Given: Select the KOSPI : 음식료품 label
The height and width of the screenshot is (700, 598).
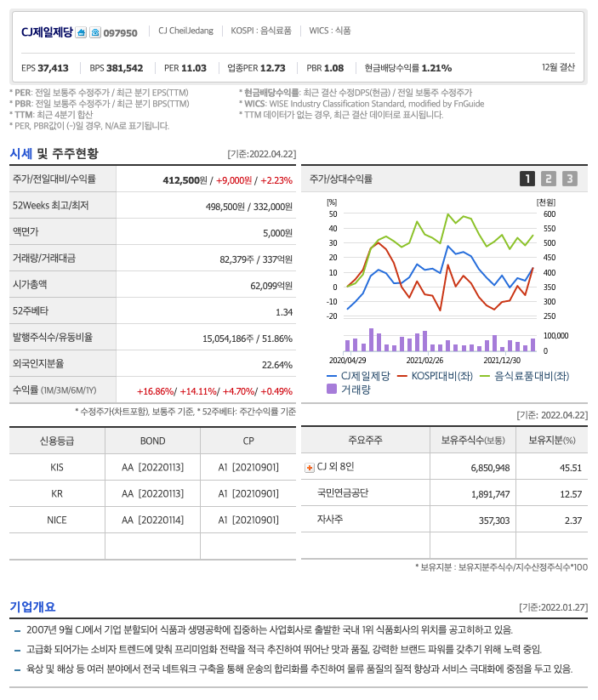Looking at the screenshot, I should point(261,31).
